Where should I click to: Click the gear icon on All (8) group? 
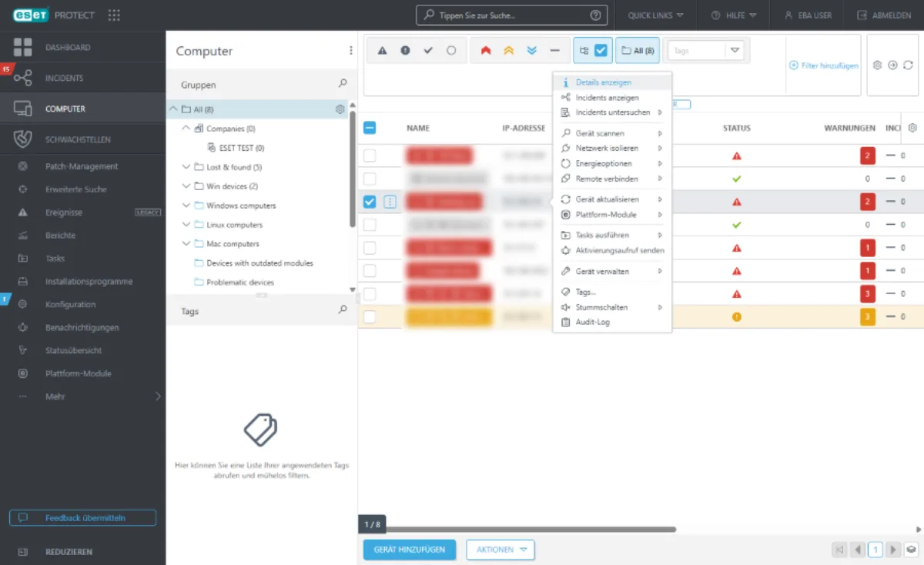(340, 109)
